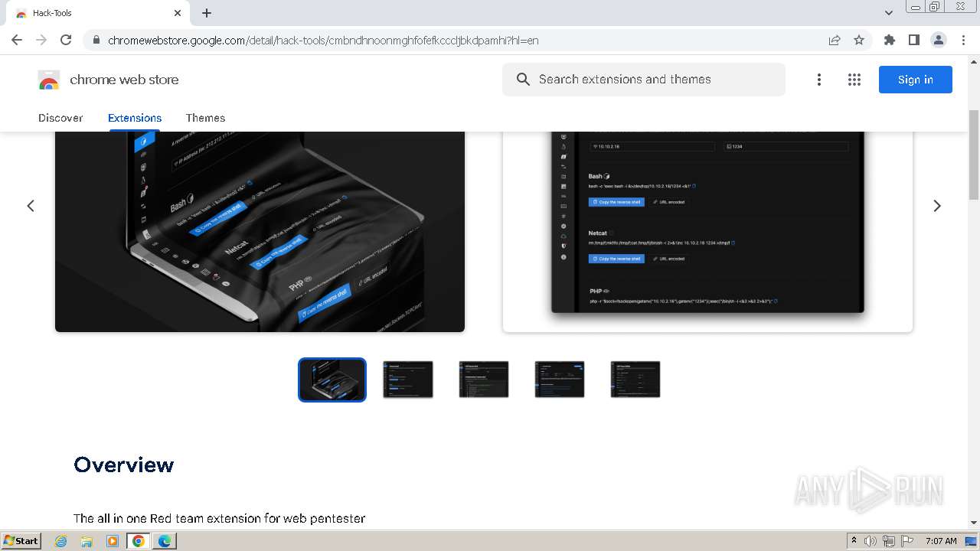980x551 pixels.
Task: Click the Sign in button
Action: pos(916,80)
